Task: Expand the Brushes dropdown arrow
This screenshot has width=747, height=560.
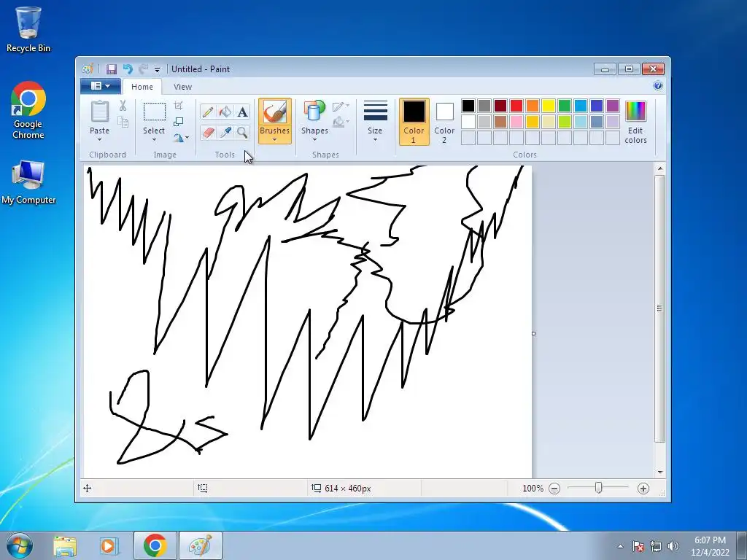Action: pyautogui.click(x=274, y=139)
